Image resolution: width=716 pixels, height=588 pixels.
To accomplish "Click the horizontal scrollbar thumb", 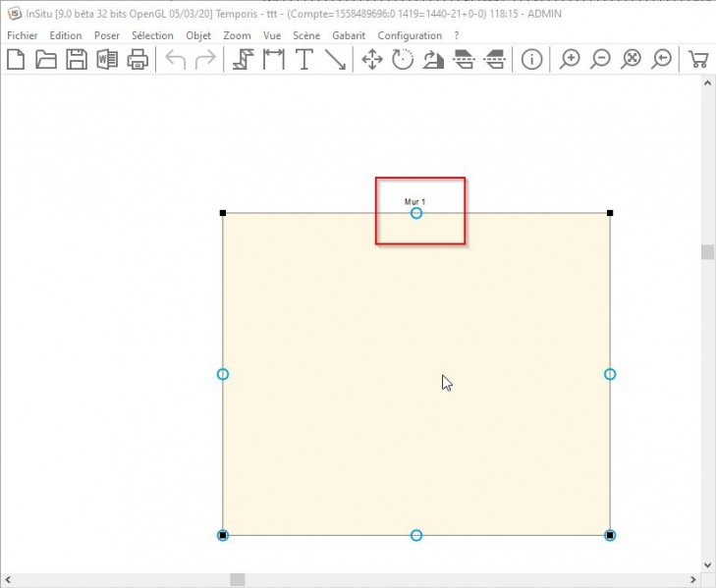I will (x=237, y=580).
